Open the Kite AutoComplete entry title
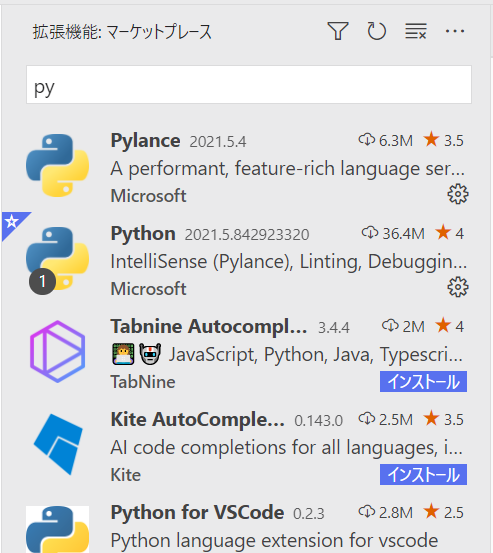The image size is (493, 553). point(197,419)
